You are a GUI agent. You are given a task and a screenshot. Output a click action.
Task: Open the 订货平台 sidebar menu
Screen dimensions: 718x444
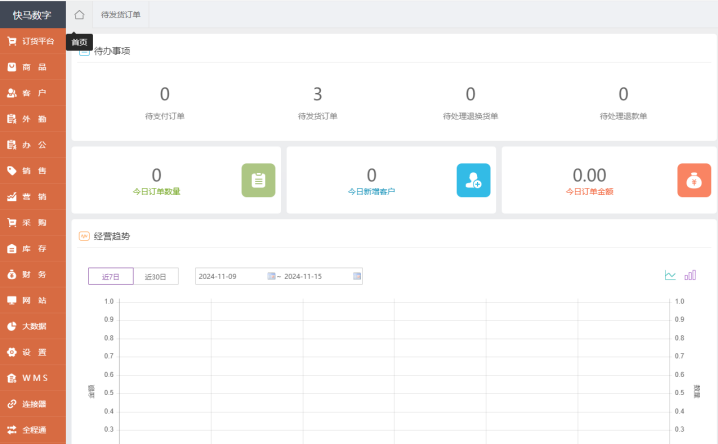click(33, 41)
